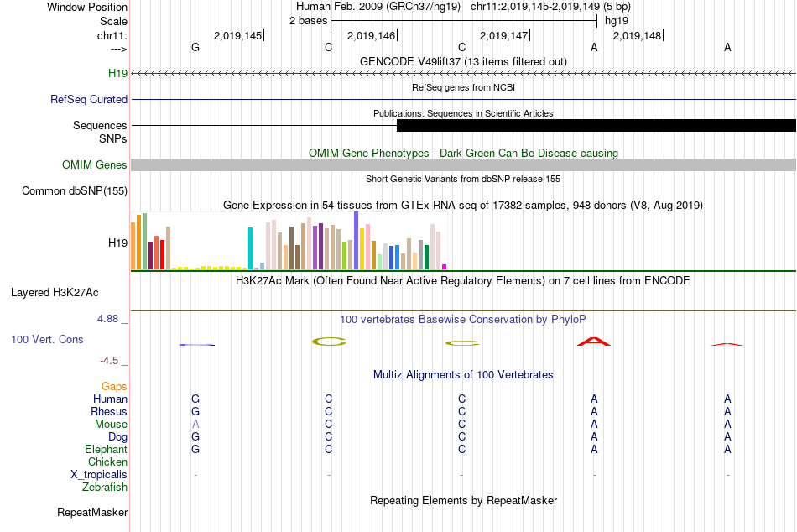
Task: Select the Rhesus species label
Action: pos(109,411)
